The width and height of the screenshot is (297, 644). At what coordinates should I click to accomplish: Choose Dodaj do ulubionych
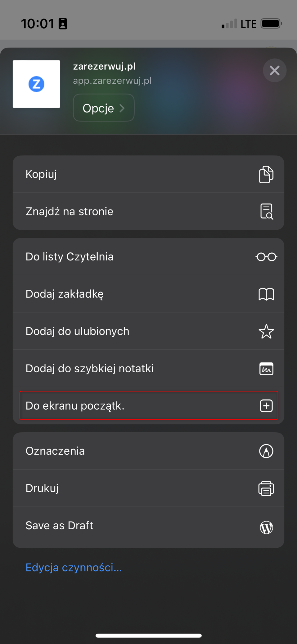coord(78,331)
